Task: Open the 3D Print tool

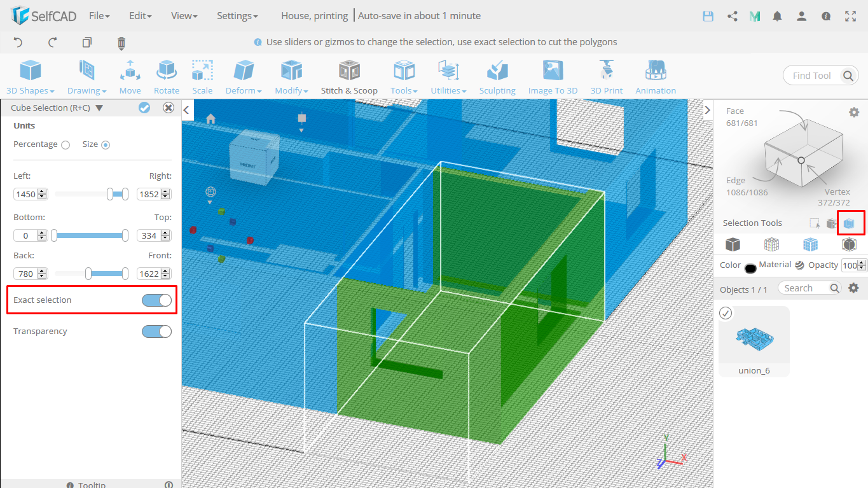Action: (607, 78)
